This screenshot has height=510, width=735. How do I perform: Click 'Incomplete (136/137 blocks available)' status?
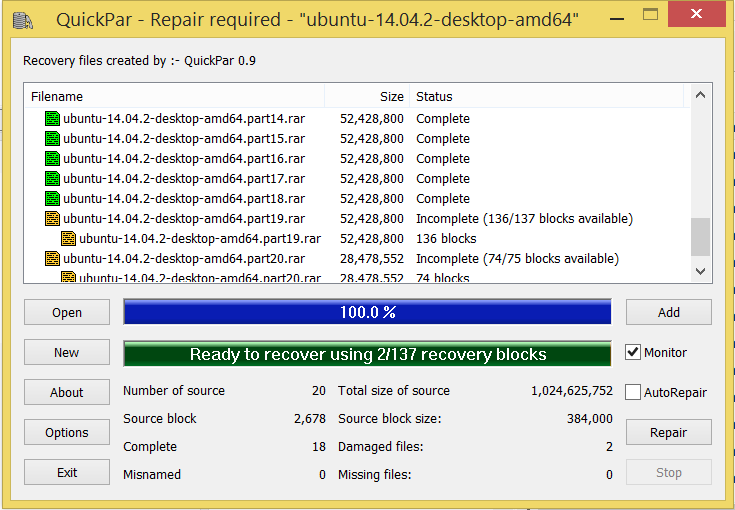coord(525,218)
